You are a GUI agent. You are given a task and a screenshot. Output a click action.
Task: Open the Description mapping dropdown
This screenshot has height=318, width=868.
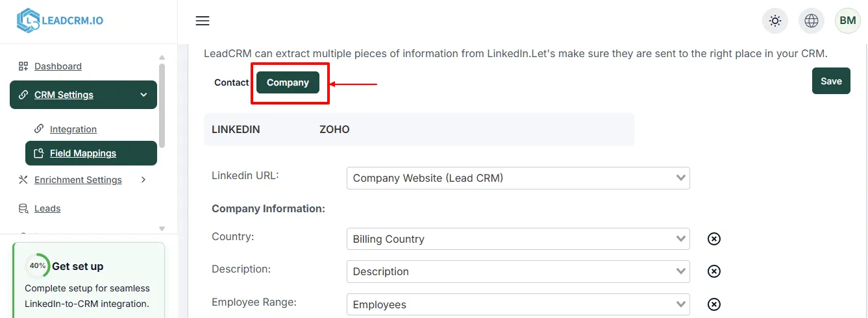pos(518,271)
